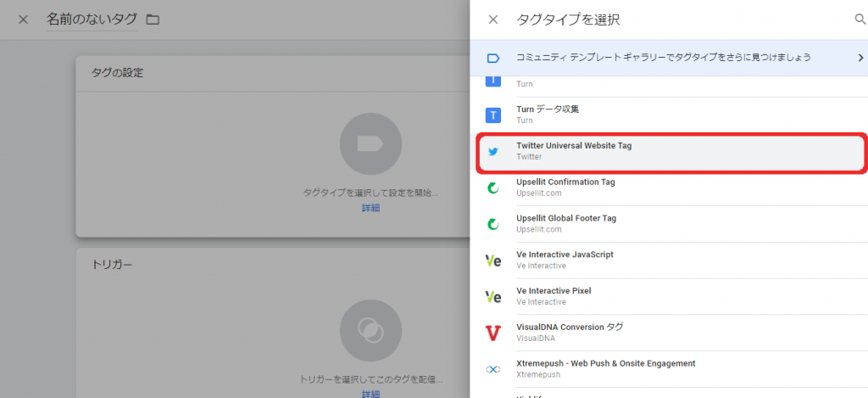The image size is (868, 398).
Task: Select the Turn データ収集 tag type
Action: pos(669,115)
